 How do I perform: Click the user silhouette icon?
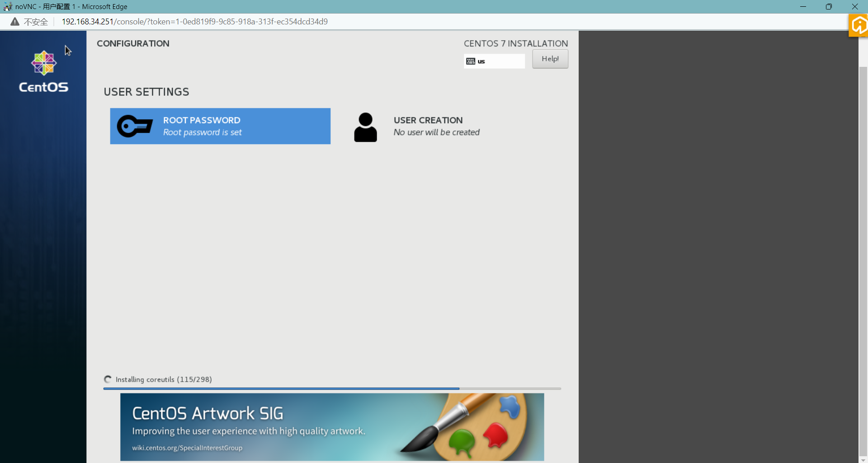tap(365, 127)
